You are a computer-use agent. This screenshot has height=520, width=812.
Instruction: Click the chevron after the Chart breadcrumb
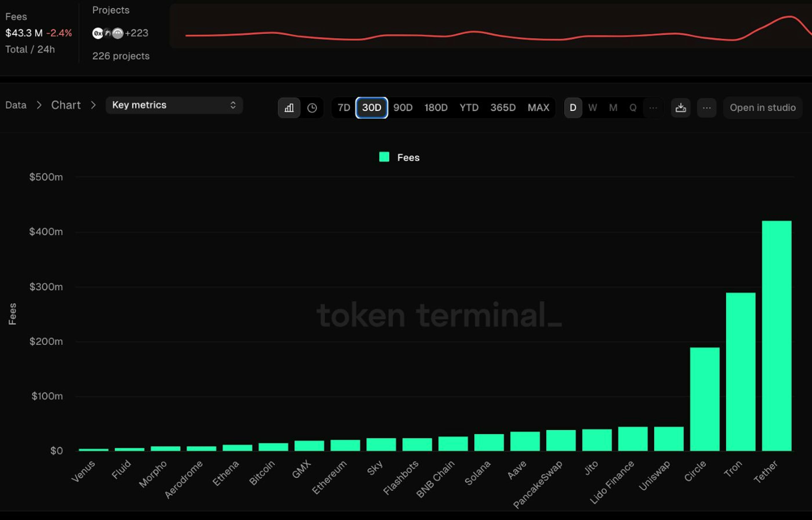click(93, 105)
